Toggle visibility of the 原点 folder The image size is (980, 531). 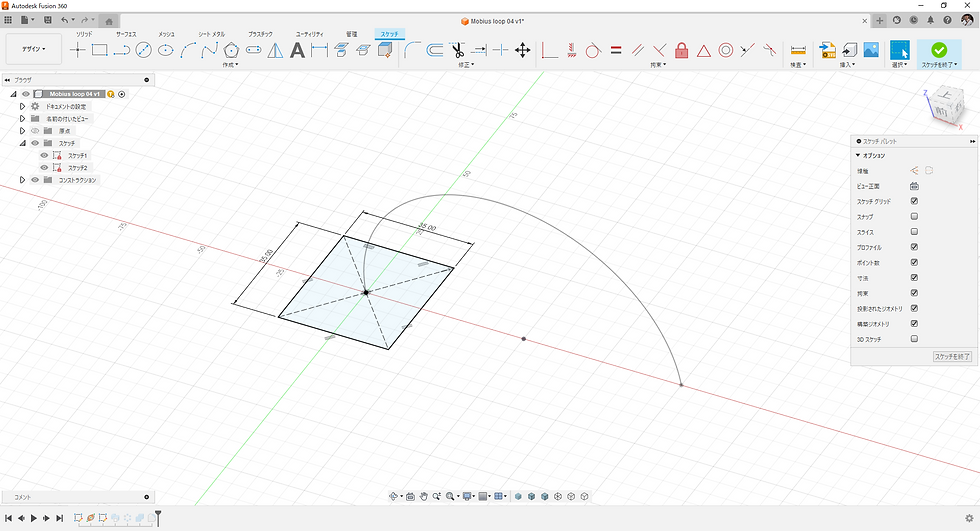click(35, 131)
